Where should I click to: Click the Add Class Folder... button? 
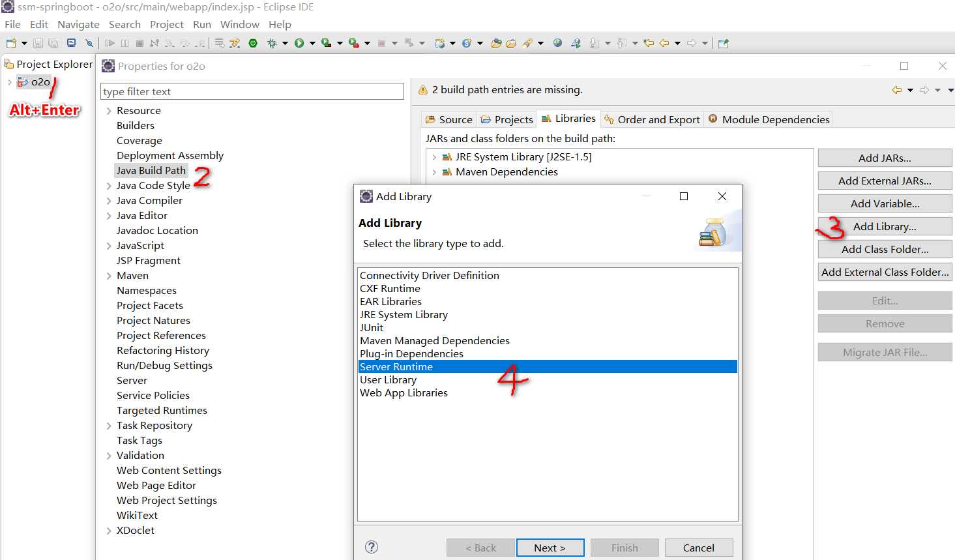tap(885, 249)
